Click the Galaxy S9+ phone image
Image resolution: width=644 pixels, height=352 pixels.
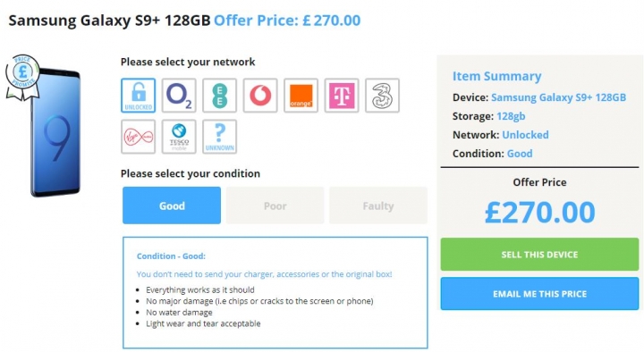coord(55,132)
